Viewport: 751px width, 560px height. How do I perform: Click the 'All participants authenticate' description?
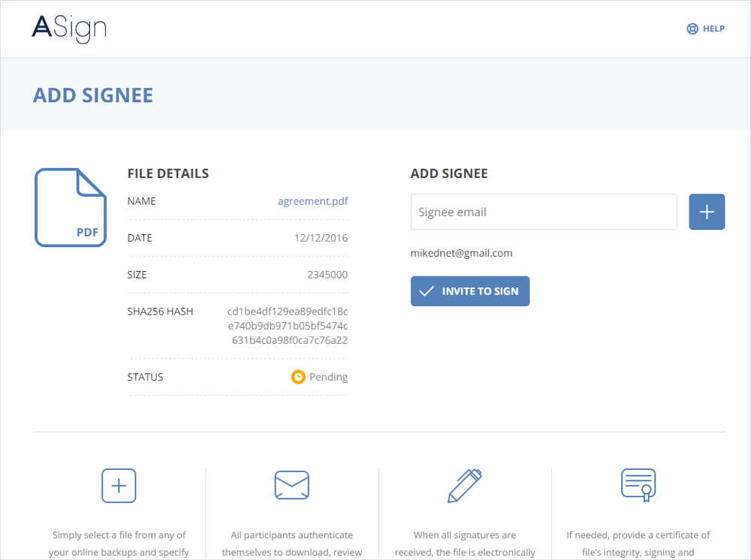coord(291,543)
